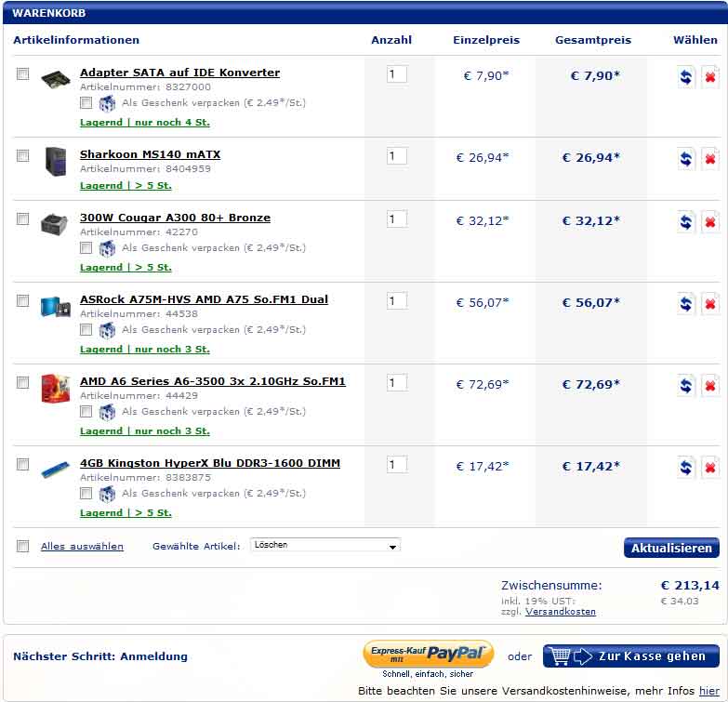Refresh the Kingston HyperX Blu row
Screen dimensions: 728x702
click(x=686, y=467)
